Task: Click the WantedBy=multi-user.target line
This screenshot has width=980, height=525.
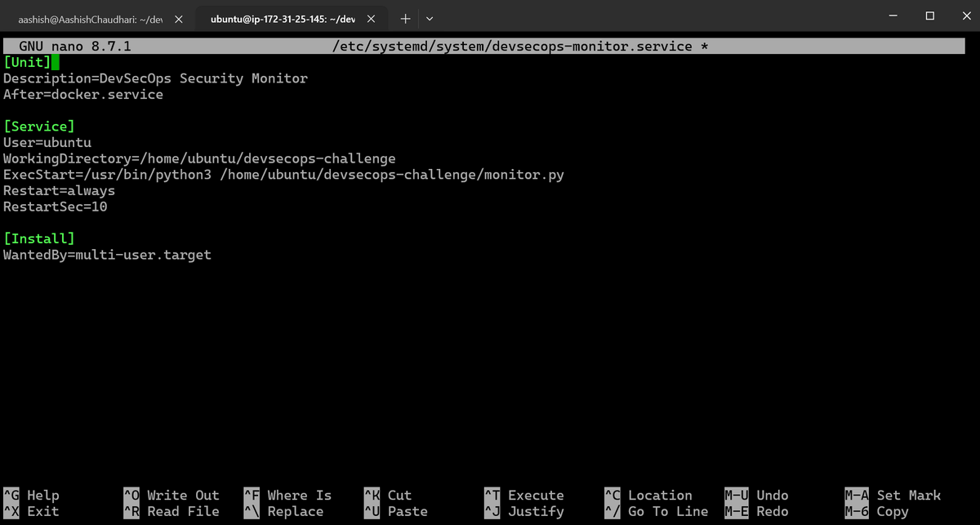Action: 107,255
